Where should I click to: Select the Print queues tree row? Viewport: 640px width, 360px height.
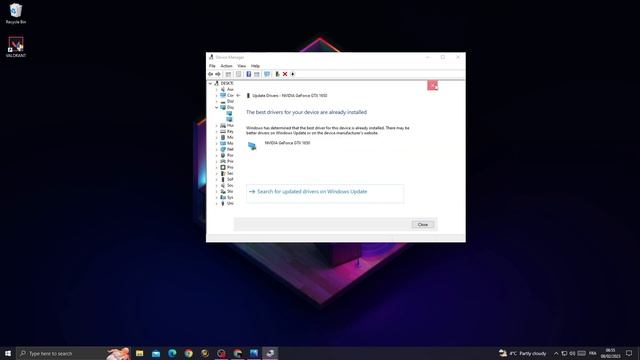tap(227, 162)
